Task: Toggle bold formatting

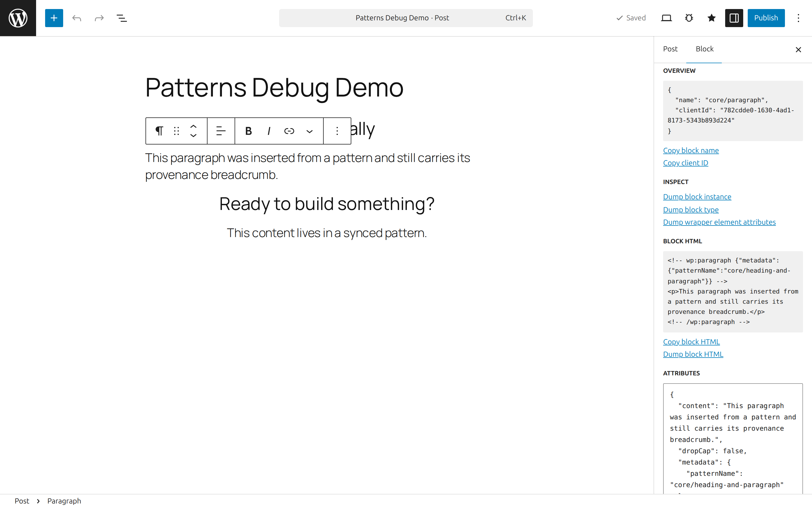Action: 248,131
